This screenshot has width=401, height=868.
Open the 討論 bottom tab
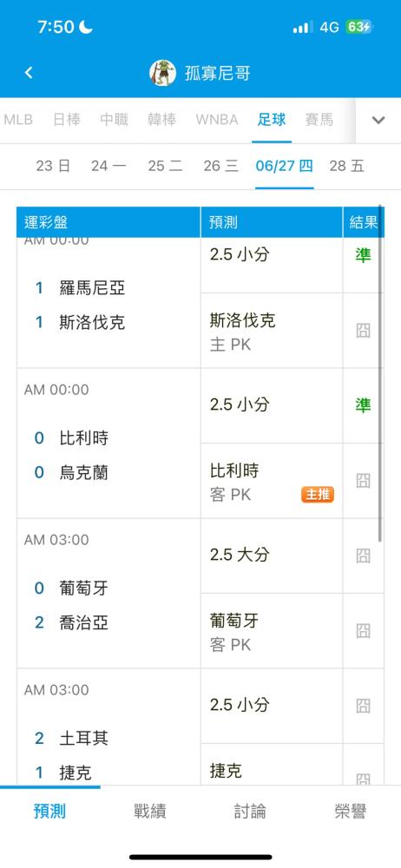pyautogui.click(x=250, y=812)
